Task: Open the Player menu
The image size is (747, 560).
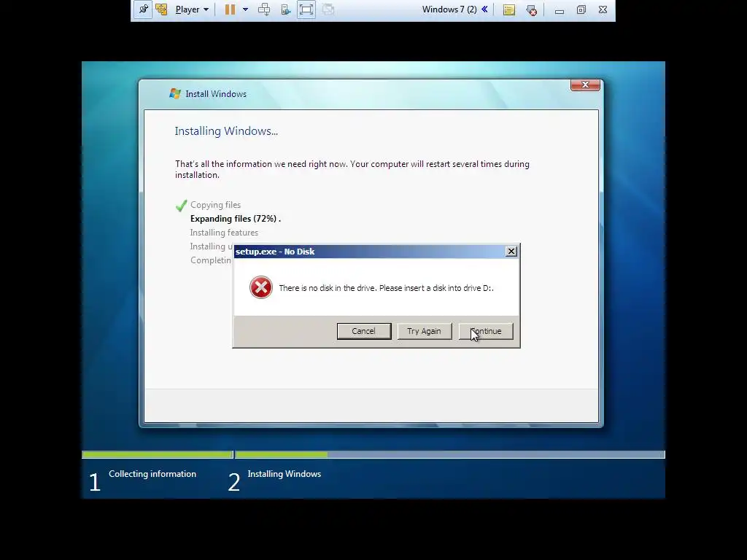Action: [192, 9]
